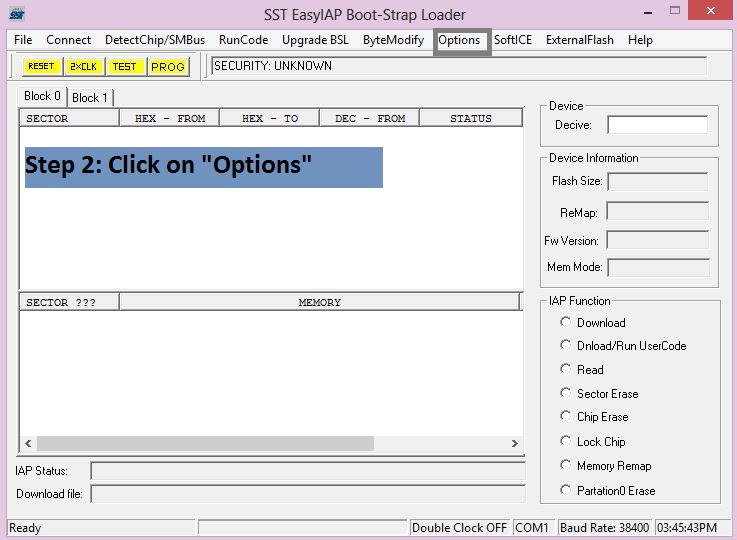Click the Mem Mode field
The height and width of the screenshot is (540, 737).
coord(659,267)
